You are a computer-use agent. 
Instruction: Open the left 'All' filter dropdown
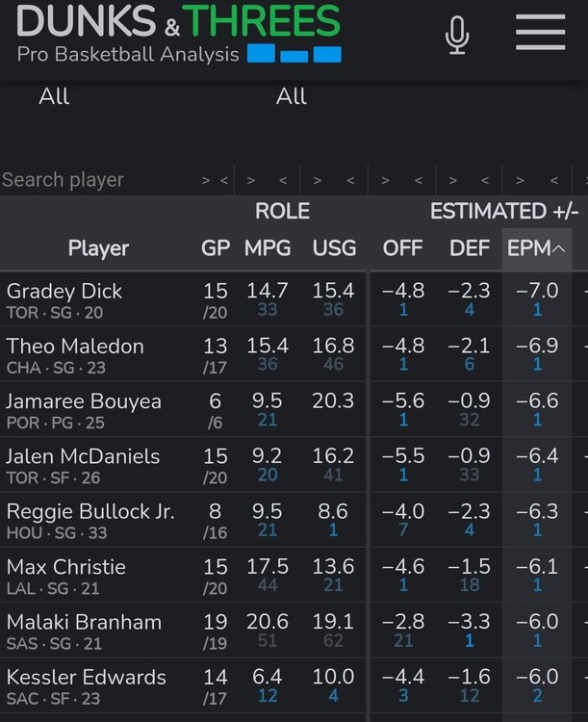pos(54,96)
